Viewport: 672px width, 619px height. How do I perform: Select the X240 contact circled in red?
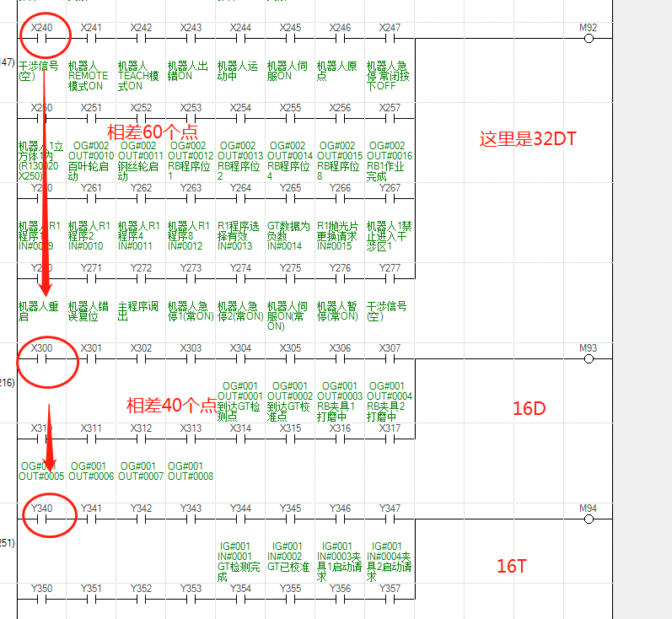[41, 39]
